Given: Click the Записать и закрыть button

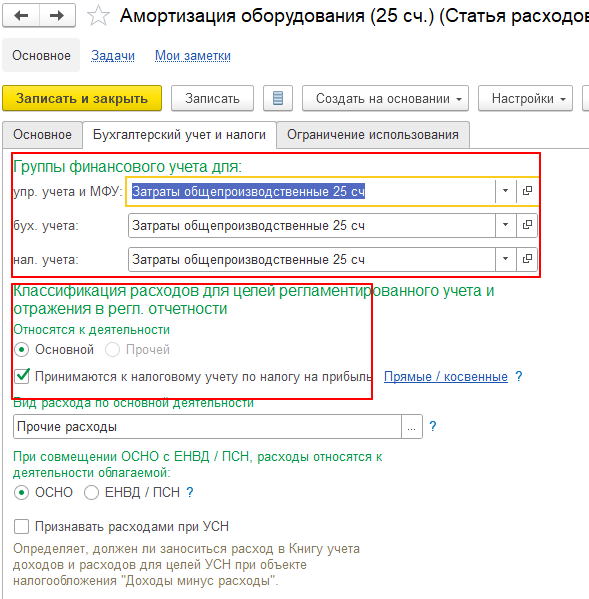Looking at the screenshot, I should (x=82, y=99).
